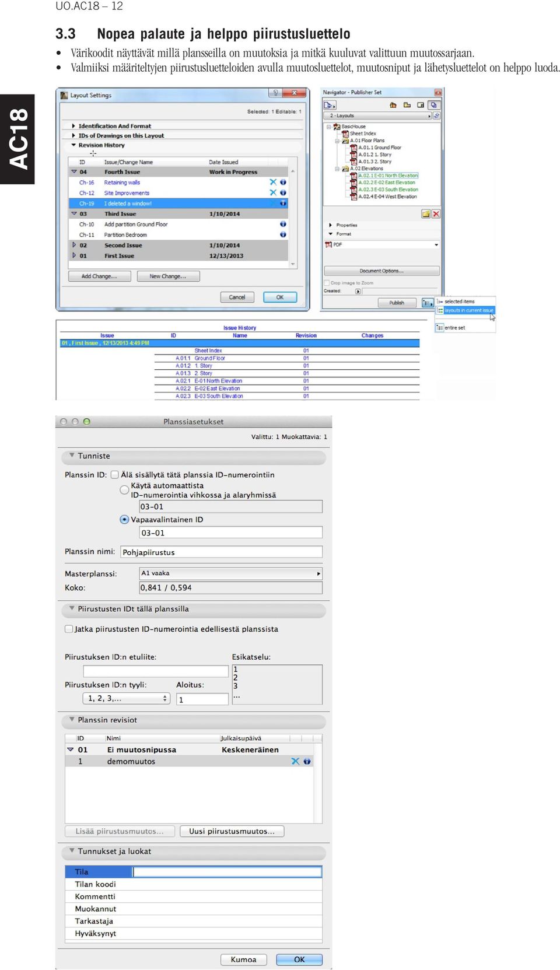The width and height of the screenshot is (560, 970).
Task: Click OK in Planssiasetukset dialog
Action: click(x=299, y=960)
